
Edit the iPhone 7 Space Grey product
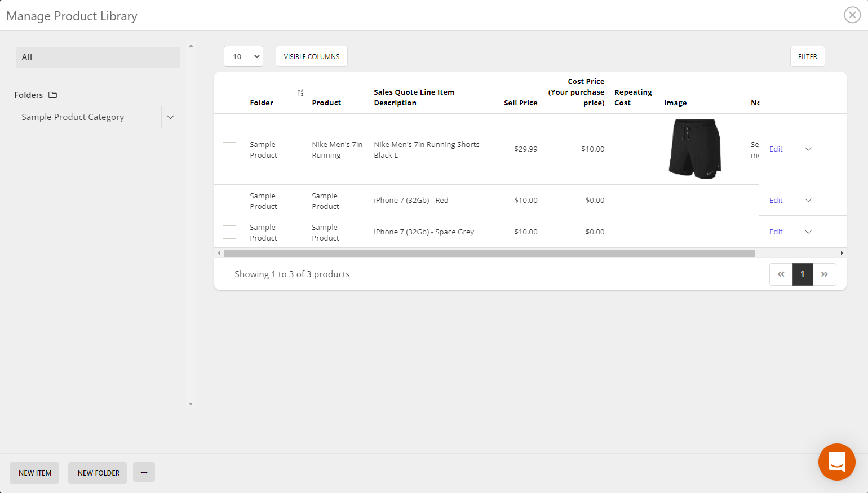click(776, 232)
